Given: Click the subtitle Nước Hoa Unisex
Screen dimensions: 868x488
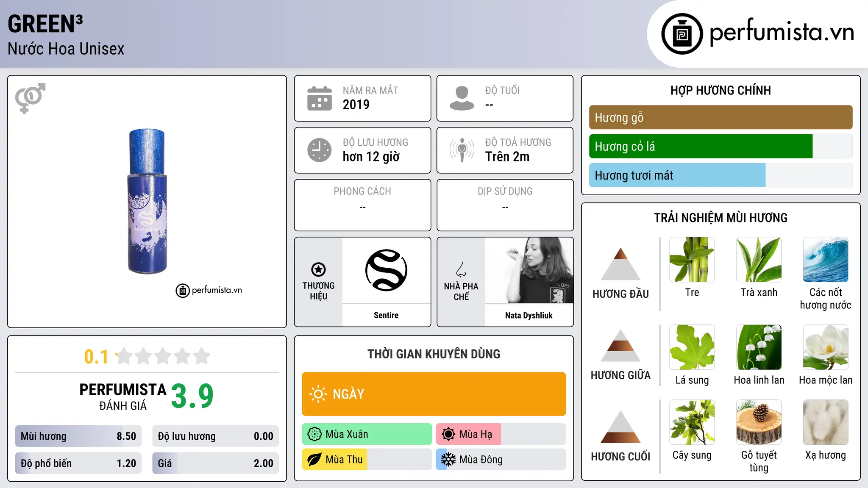Looking at the screenshot, I should click(x=66, y=49).
